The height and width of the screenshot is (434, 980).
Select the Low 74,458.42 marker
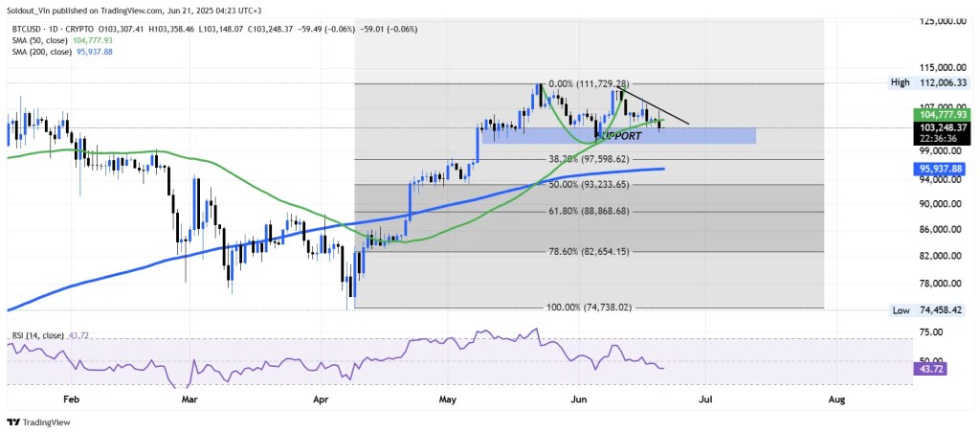[x=927, y=310]
